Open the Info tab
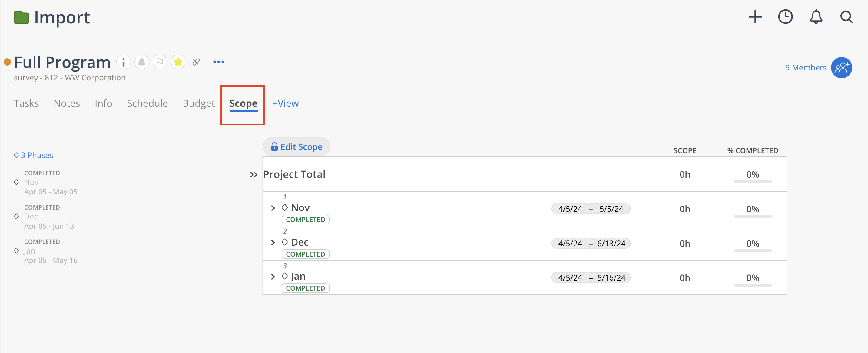This screenshot has width=868, height=353. [104, 103]
